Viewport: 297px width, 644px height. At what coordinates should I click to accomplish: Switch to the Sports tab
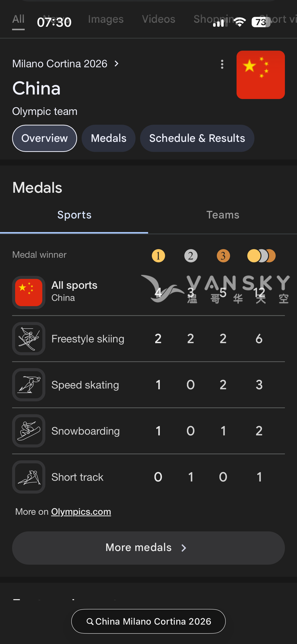click(x=74, y=215)
